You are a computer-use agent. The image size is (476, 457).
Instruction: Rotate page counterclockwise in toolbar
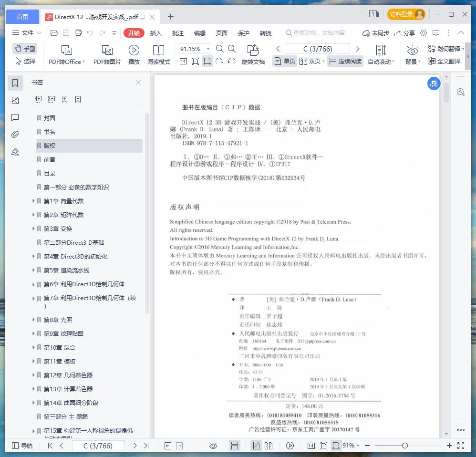(231, 62)
